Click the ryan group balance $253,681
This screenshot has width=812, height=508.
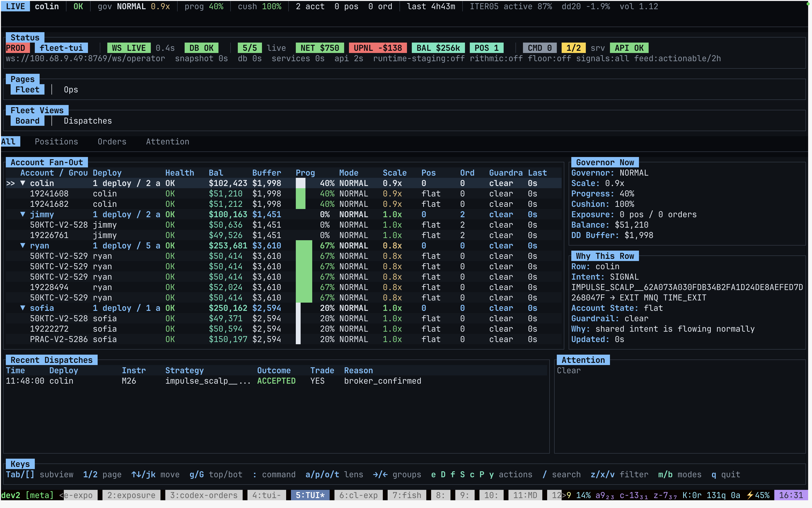coord(228,246)
